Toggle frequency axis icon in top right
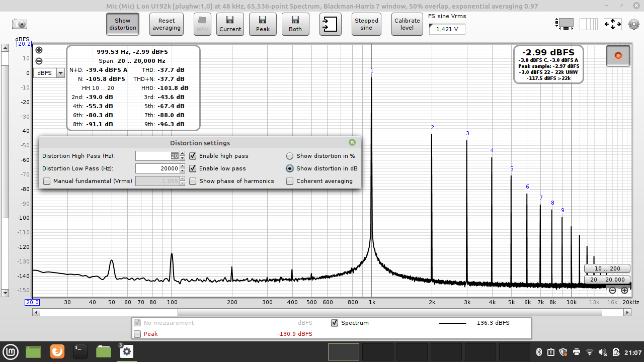 pos(589,24)
